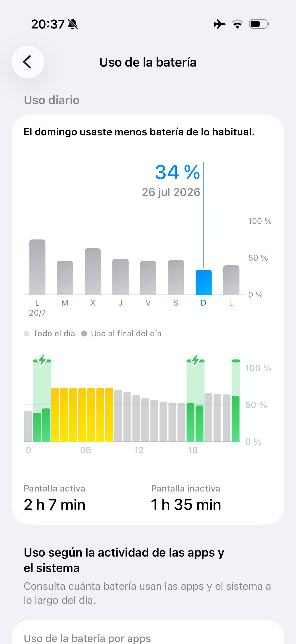Tap the 34 % selected day label
The image size is (296, 644).
pos(178,172)
